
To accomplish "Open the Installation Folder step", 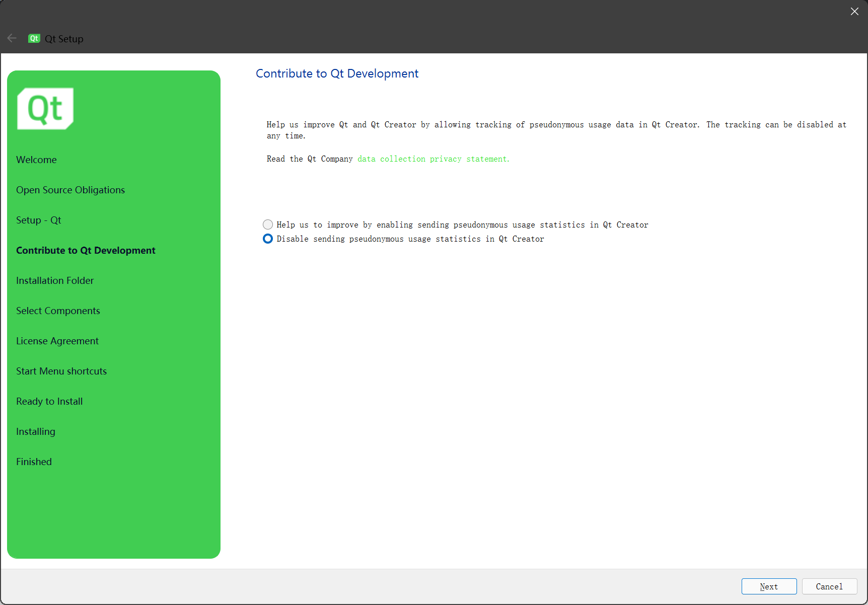I will [55, 280].
